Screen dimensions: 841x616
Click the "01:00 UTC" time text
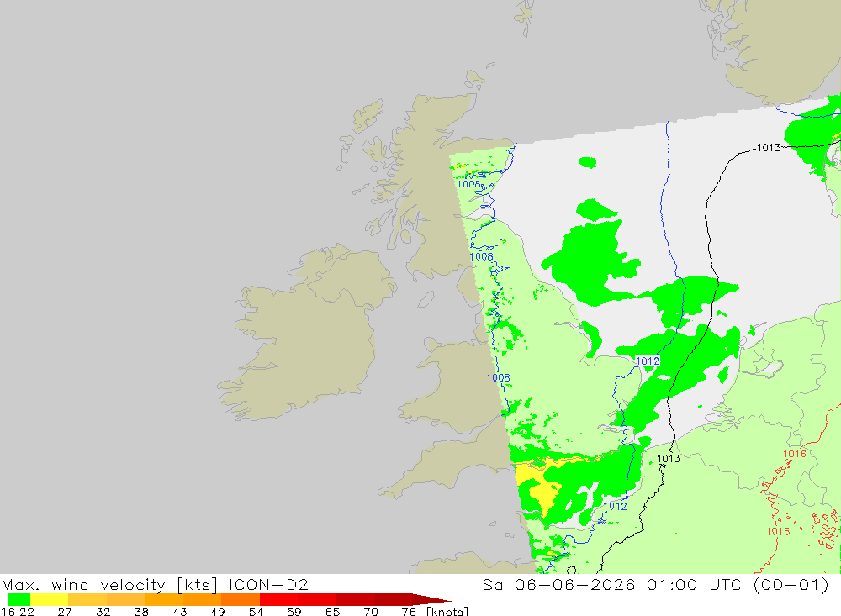(694, 584)
